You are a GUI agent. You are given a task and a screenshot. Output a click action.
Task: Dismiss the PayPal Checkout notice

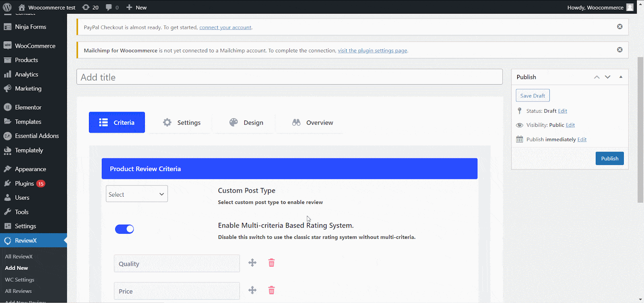(620, 27)
